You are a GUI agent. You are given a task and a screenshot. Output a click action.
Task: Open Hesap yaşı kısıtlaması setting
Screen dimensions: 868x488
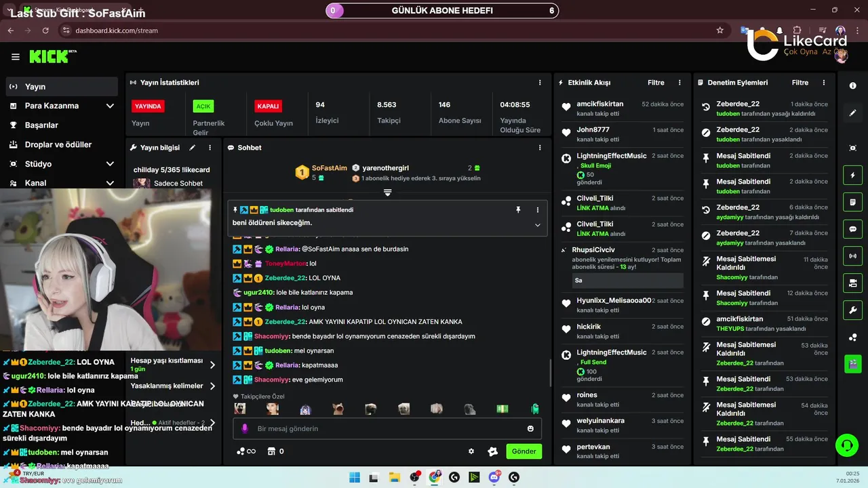pyautogui.click(x=174, y=365)
